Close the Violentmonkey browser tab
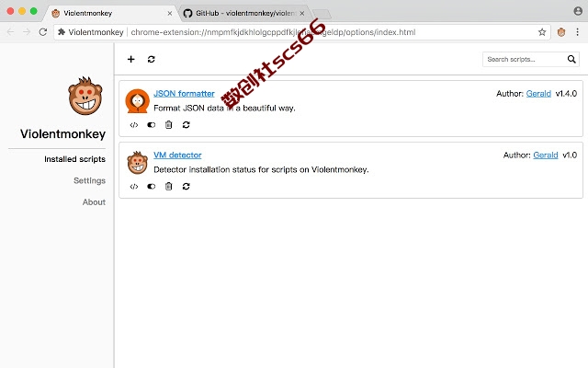Image resolution: width=588 pixels, height=368 pixels. [x=169, y=13]
